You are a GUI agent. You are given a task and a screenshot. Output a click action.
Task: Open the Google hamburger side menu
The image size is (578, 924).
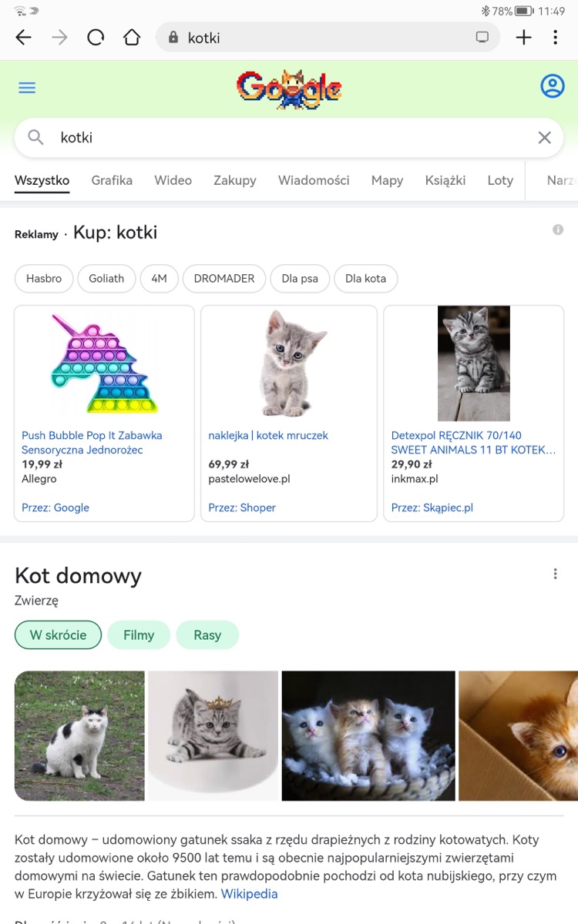[x=27, y=88]
